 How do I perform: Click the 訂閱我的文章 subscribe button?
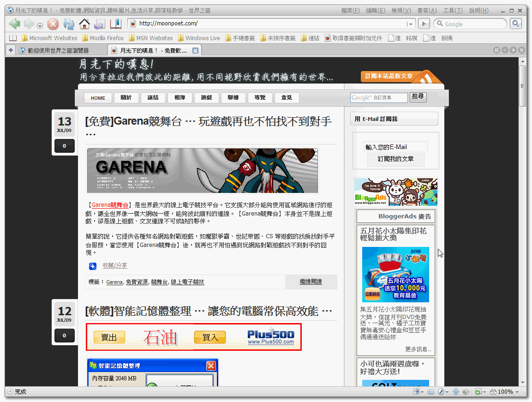click(395, 159)
